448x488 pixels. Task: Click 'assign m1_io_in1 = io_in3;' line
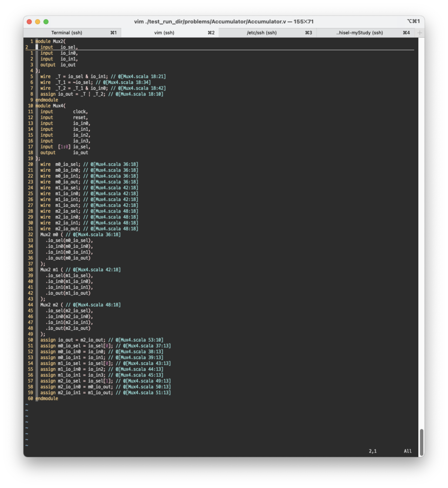102,375
